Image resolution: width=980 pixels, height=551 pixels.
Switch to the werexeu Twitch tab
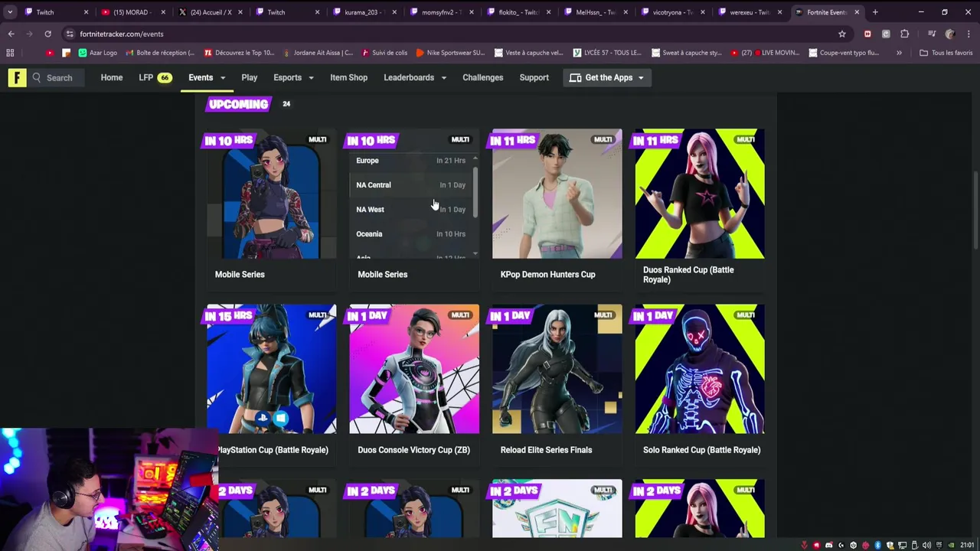[750, 12]
